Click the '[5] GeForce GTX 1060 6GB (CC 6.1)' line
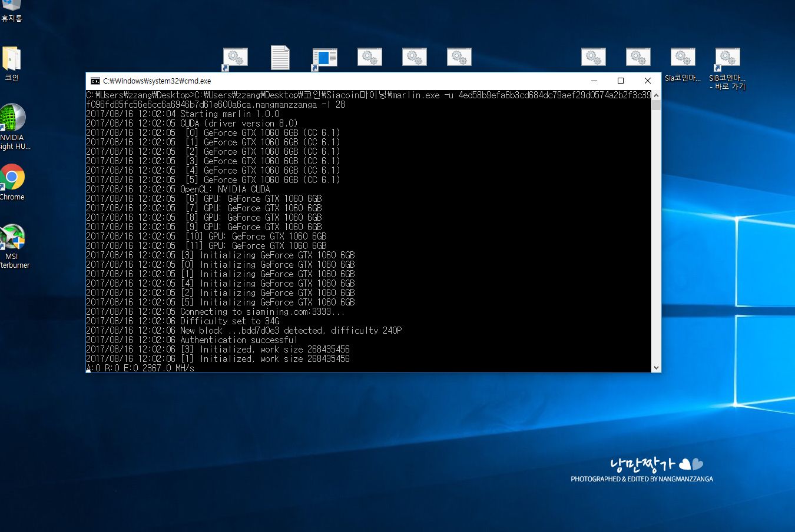Screen dimensions: 795x532 pyautogui.click(x=213, y=180)
